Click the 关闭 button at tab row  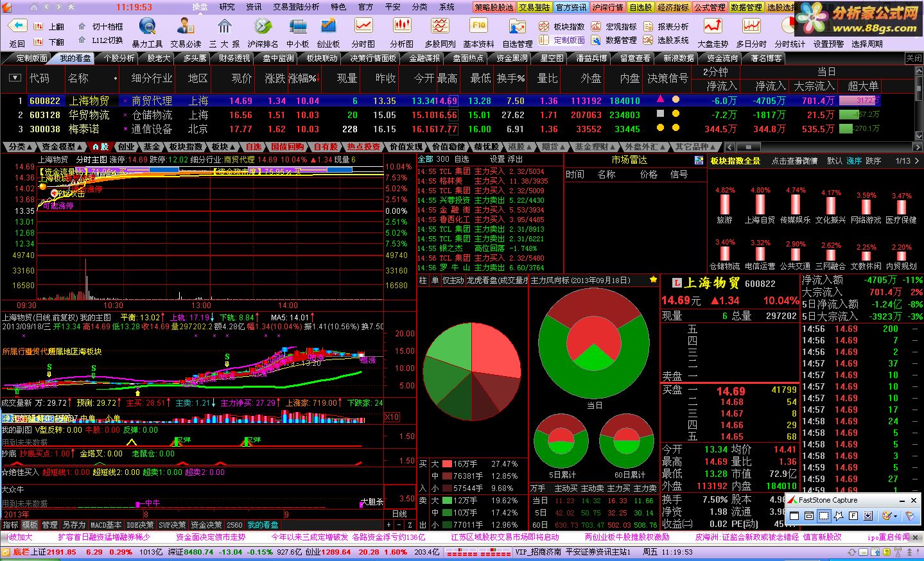[x=914, y=58]
